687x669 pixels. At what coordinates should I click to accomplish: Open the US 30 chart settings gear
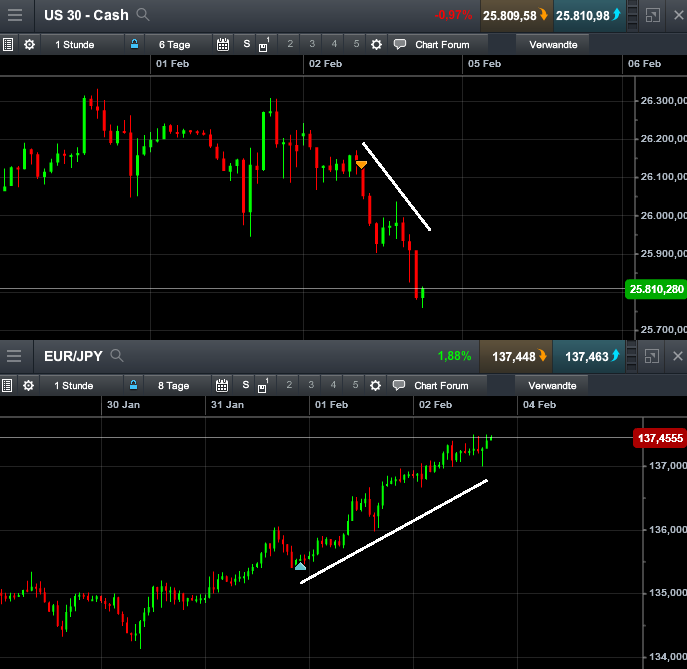click(29, 45)
